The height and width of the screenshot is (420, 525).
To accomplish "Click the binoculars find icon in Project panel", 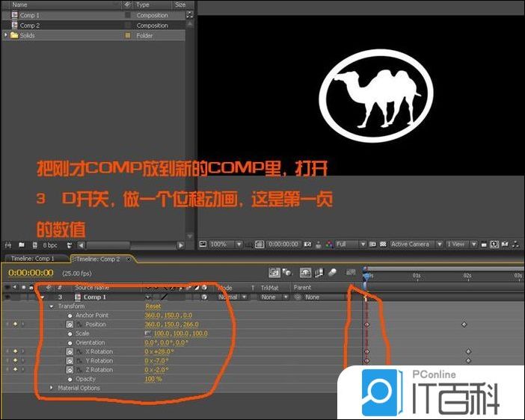I will click(x=8, y=245).
